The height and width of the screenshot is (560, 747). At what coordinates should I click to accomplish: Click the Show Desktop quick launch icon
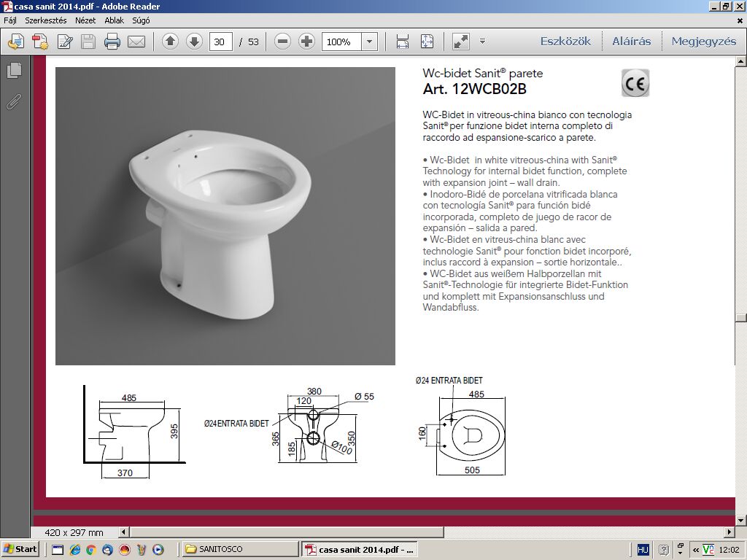58,550
